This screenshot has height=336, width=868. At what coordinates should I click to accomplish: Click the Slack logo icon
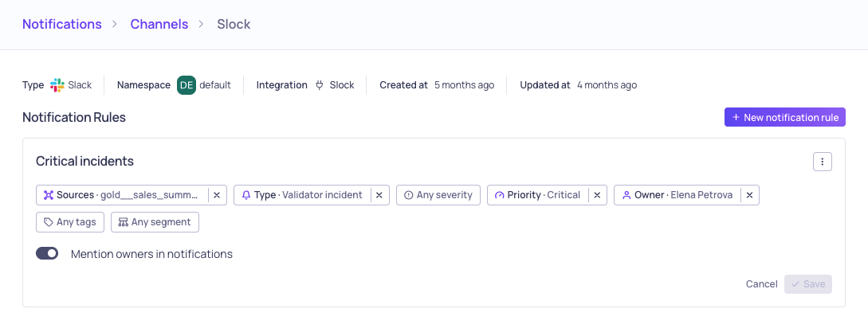pos(57,85)
